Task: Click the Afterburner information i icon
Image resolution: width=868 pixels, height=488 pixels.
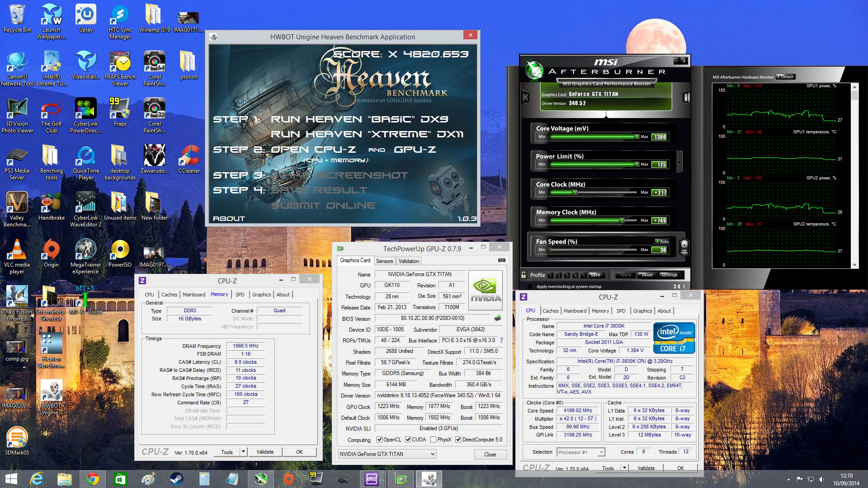Action: (686, 97)
